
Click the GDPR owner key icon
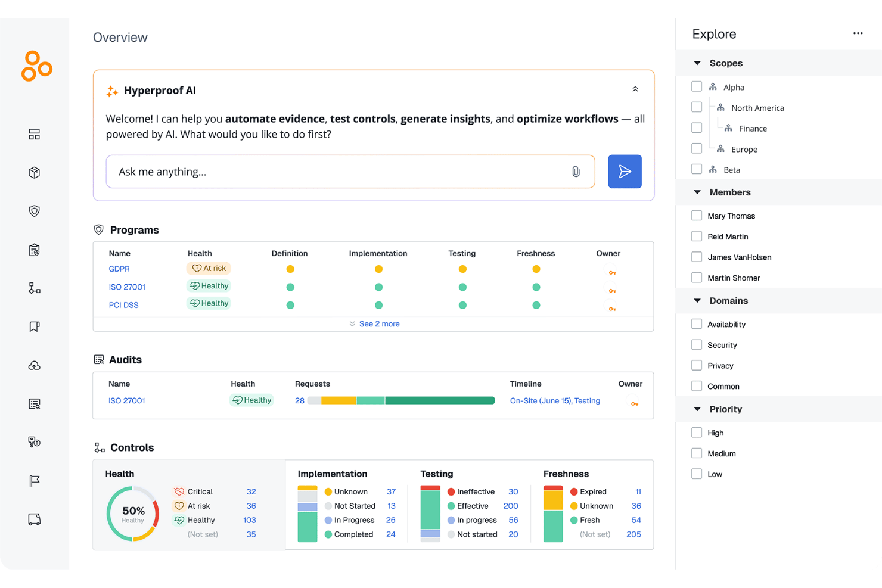pyautogui.click(x=612, y=272)
